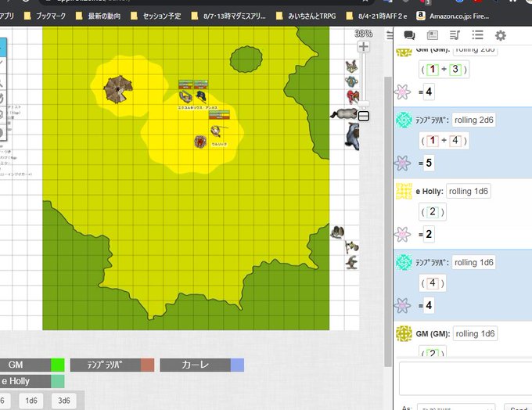The image size is (532, 410).
Task: Open the 8/7·13時マダミスアリ bookmark folder
Action: tap(228, 16)
